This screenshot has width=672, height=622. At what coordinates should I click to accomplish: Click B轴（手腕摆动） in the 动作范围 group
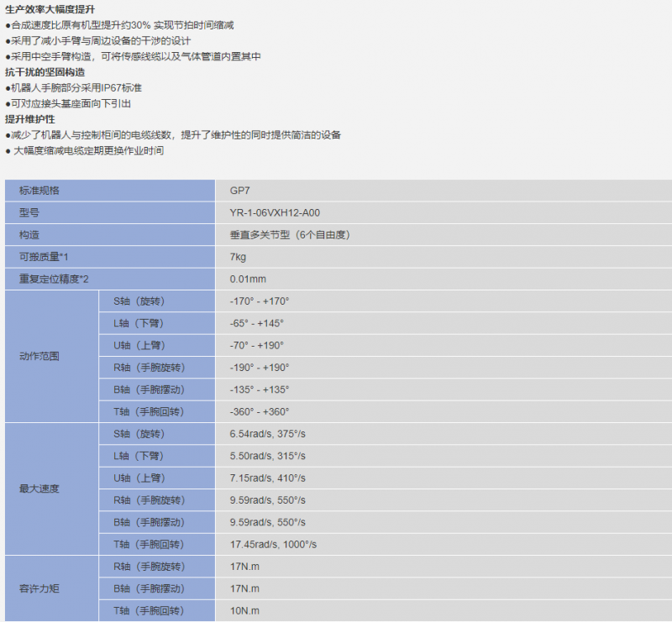point(157,389)
